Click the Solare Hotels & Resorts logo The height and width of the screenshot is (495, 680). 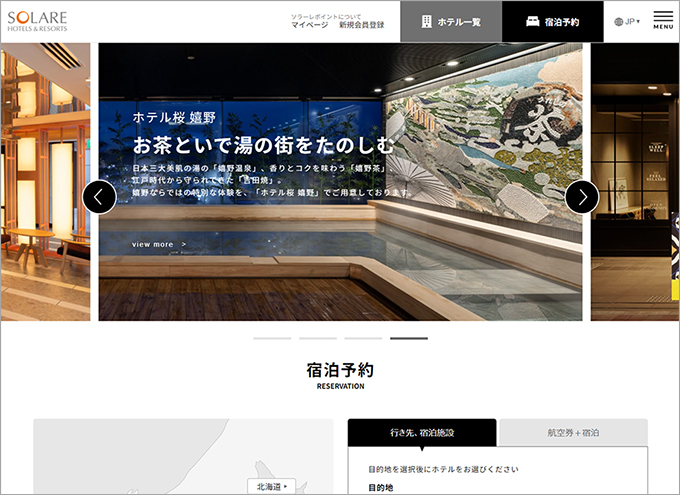37,21
